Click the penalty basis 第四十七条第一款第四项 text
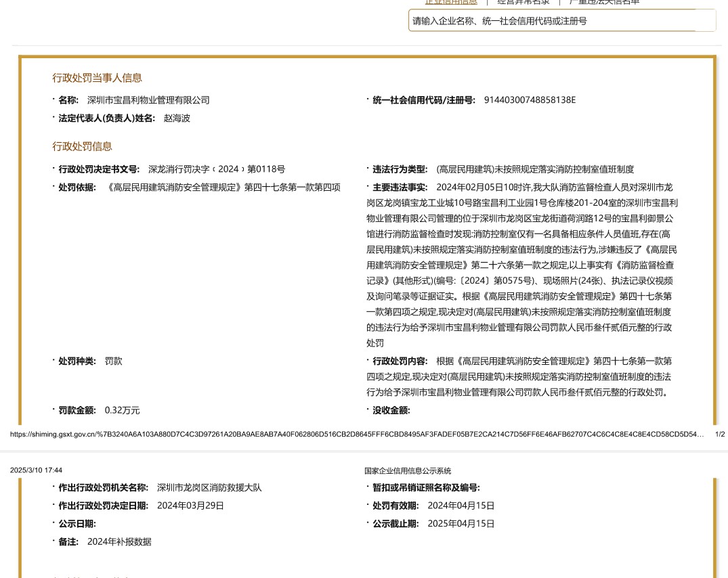Screen dimensions: 728x578 (x=293, y=187)
